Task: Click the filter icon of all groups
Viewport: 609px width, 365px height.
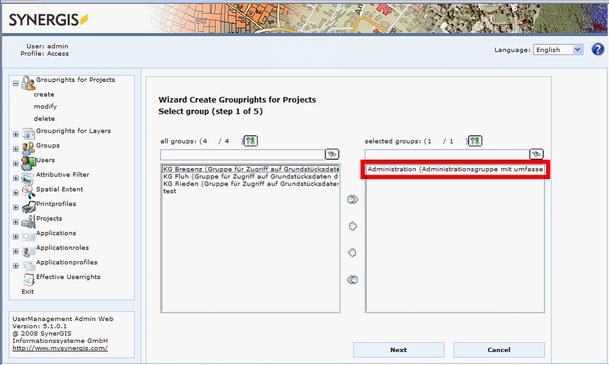Action: tap(332, 154)
